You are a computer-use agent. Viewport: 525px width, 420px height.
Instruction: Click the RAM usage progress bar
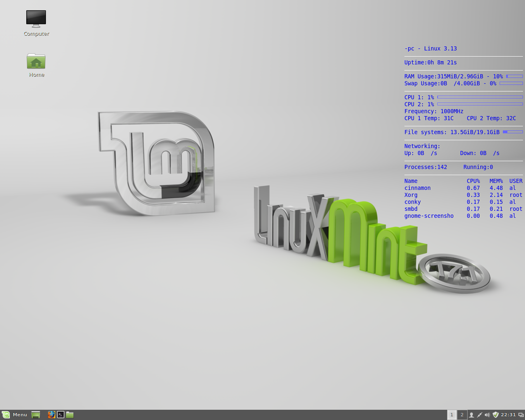point(514,76)
